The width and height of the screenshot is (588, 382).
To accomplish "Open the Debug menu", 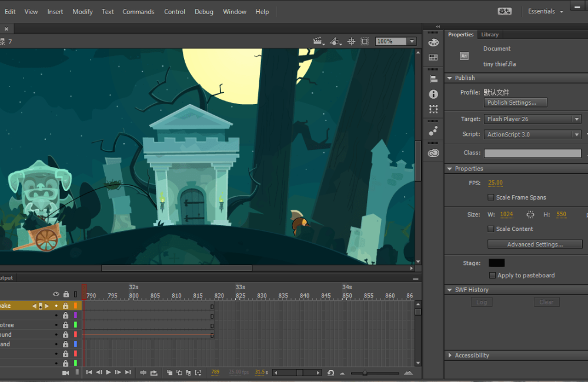I will click(x=204, y=12).
